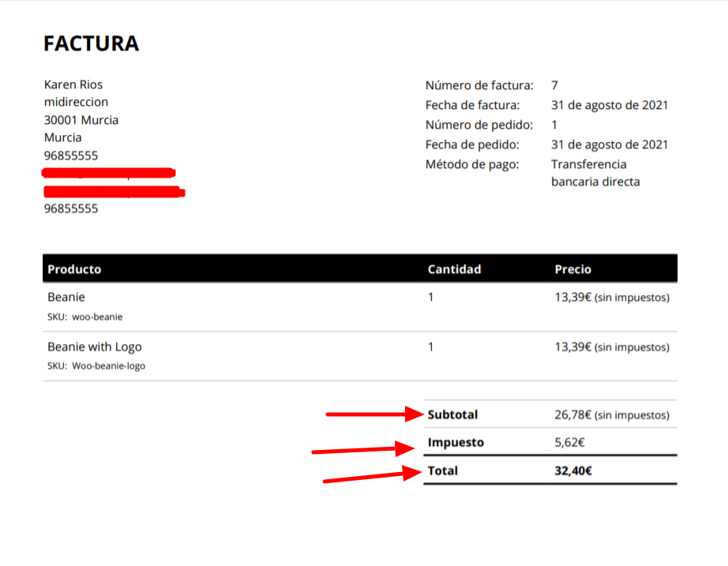Click the Número de factura label
This screenshot has height=566, width=728.
pyautogui.click(x=479, y=85)
